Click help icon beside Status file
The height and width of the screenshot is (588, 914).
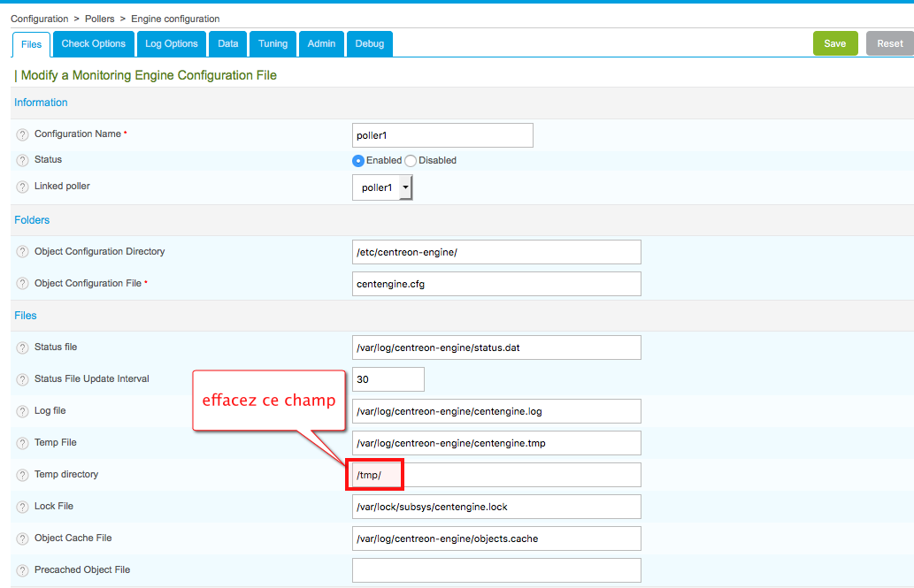point(23,347)
